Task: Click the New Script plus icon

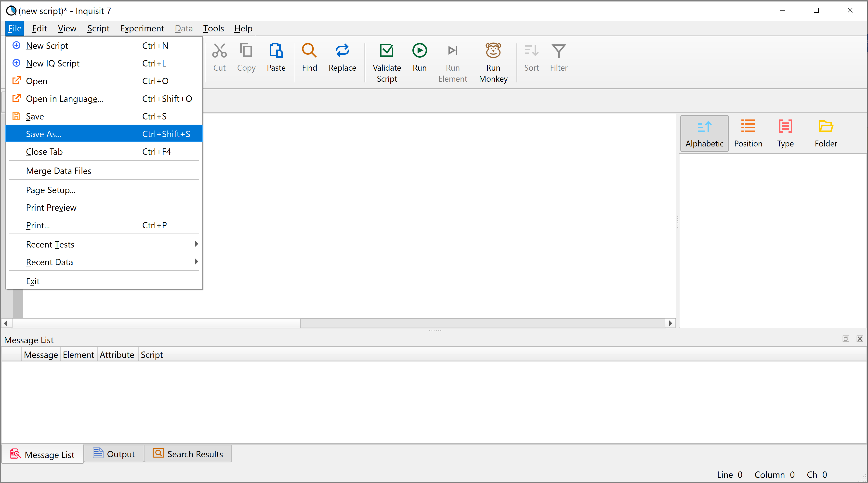Action: pos(16,45)
